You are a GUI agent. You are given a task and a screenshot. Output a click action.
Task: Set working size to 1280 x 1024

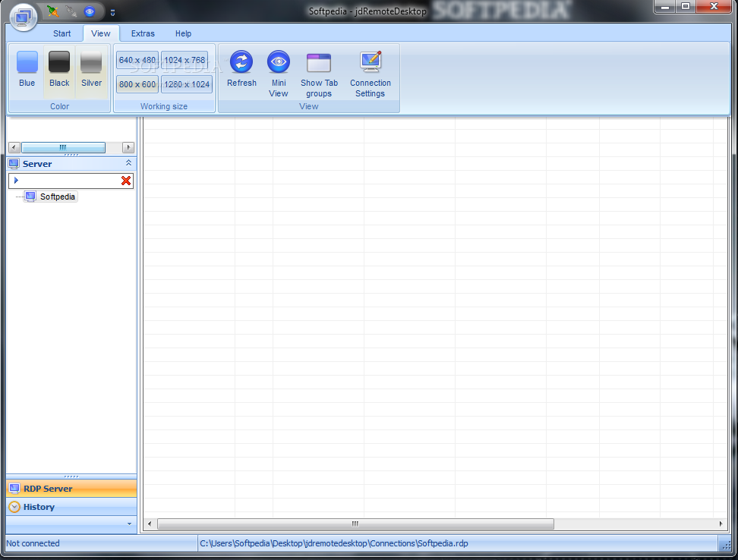pos(187,84)
